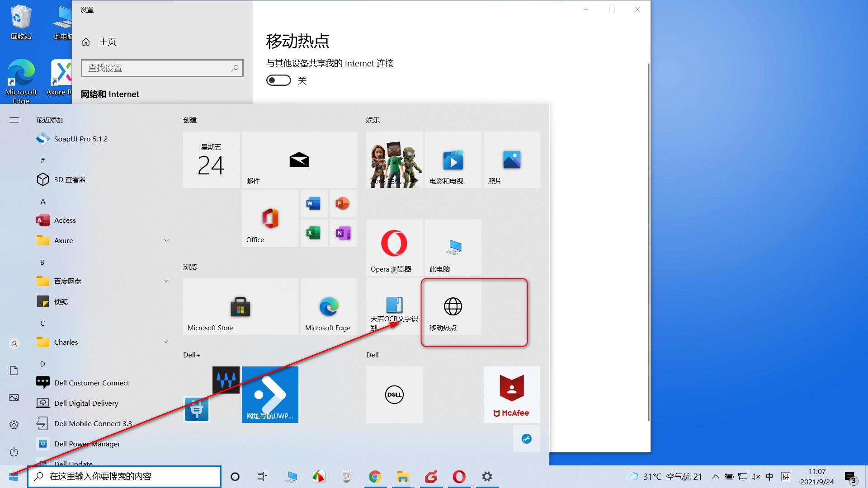The width and height of the screenshot is (868, 488).
Task: Open the Microsoft Edge tile
Action: pyautogui.click(x=329, y=306)
